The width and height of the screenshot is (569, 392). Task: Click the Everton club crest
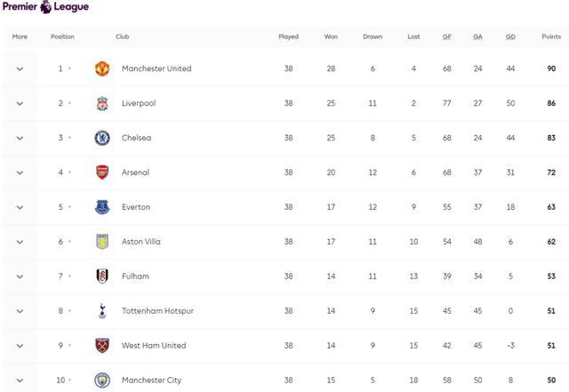pyautogui.click(x=102, y=207)
